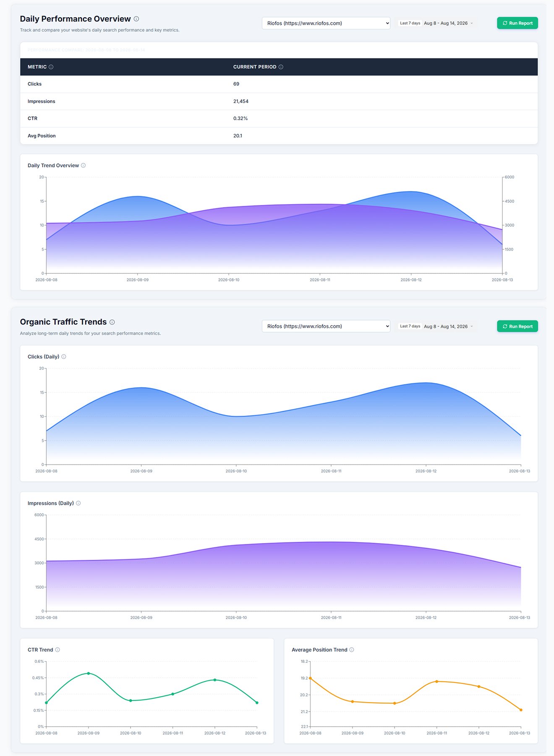The width and height of the screenshot is (554, 756).
Task: Show info tooltip for Clicks (Daily)
Action: (64, 357)
